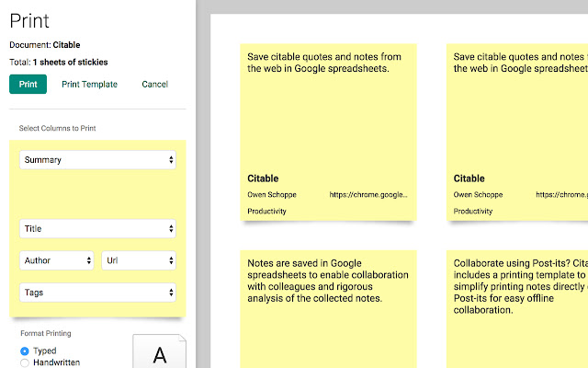Click the sticky note about notes saved in Google spreadsheets
Image resolution: width=588 pixels, height=368 pixels.
[x=328, y=309]
